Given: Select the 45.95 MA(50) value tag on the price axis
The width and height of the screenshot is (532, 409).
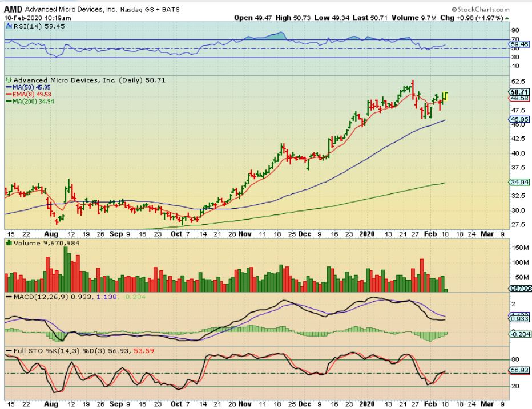Looking at the screenshot, I should pos(519,119).
